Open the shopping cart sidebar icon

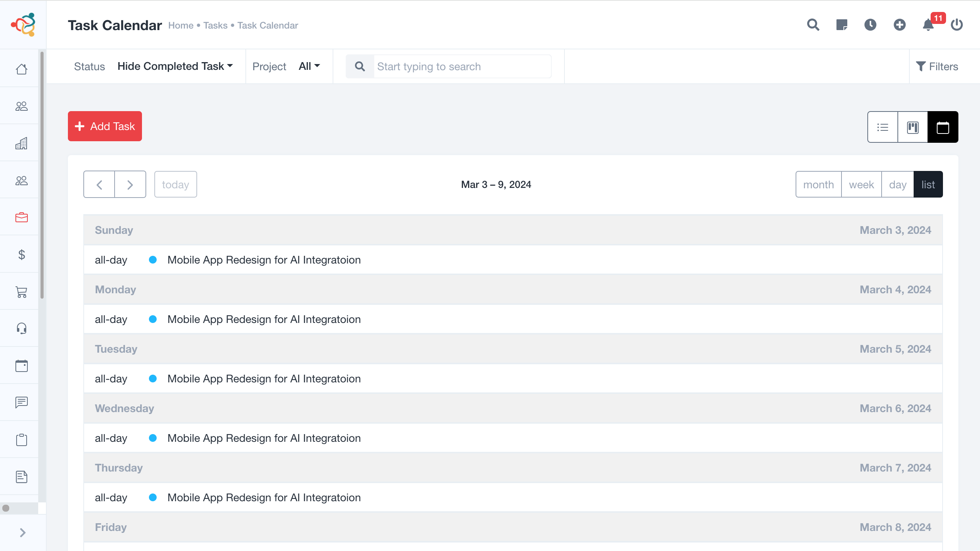22,292
